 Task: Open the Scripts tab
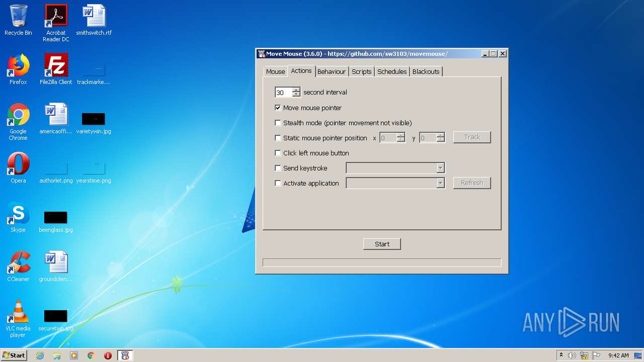362,71
